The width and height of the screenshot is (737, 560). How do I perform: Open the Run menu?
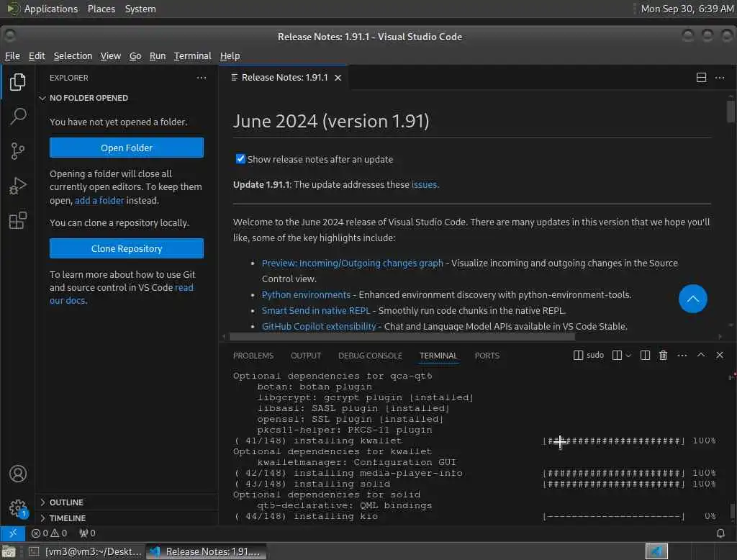click(158, 56)
